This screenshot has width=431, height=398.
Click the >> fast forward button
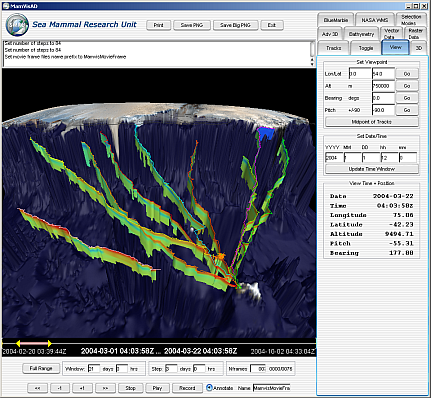tap(105, 388)
